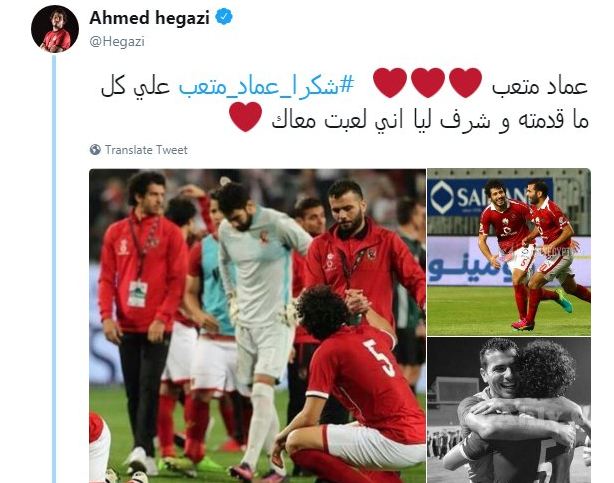
Task: Click Translate Tweet
Action: (146, 150)
